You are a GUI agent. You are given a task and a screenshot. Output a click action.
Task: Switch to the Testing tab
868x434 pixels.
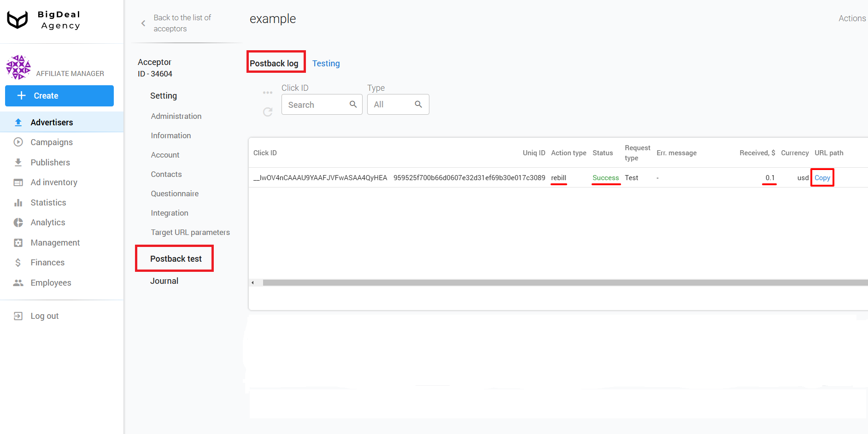(326, 63)
